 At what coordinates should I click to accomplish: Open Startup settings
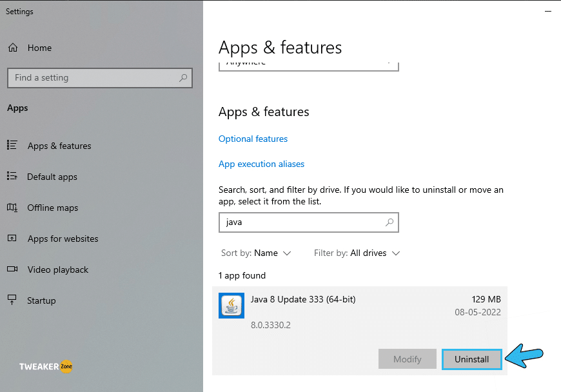tap(41, 300)
